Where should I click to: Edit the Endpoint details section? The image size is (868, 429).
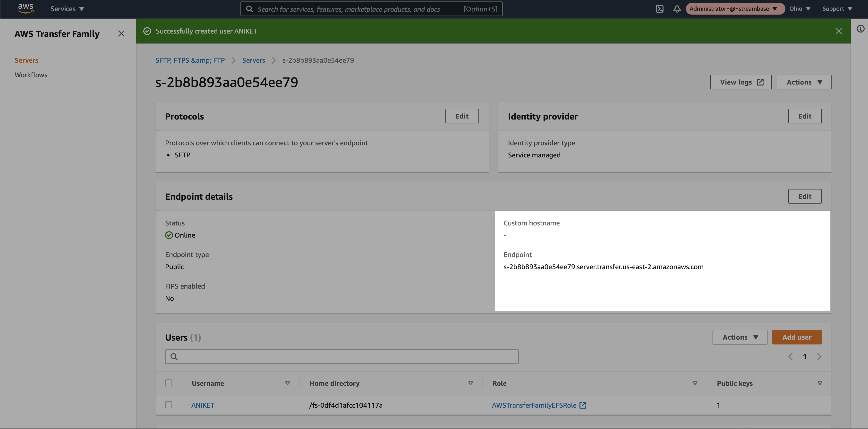click(805, 197)
